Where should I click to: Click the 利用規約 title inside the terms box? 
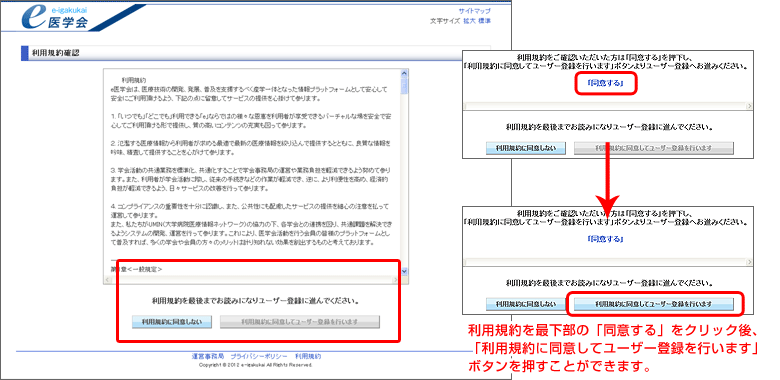(x=134, y=80)
